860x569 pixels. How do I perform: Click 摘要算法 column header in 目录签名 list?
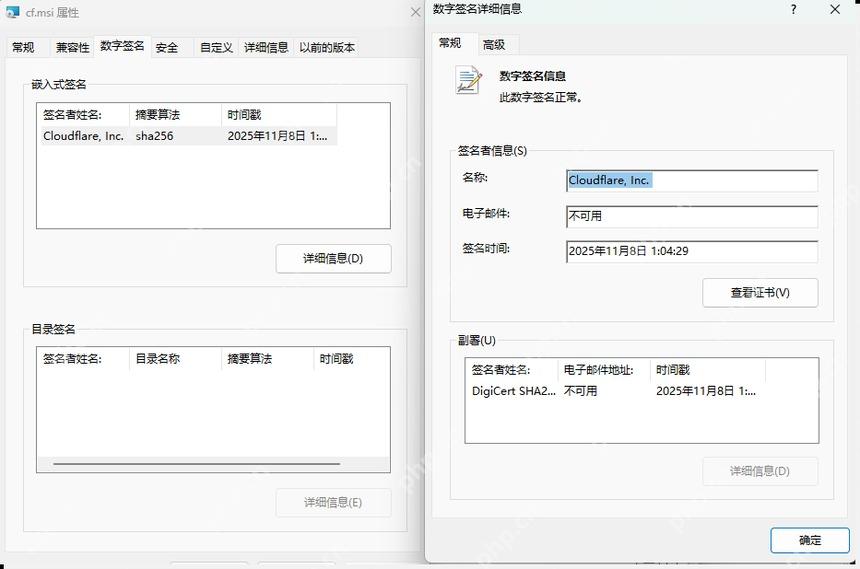pyautogui.click(x=268, y=359)
